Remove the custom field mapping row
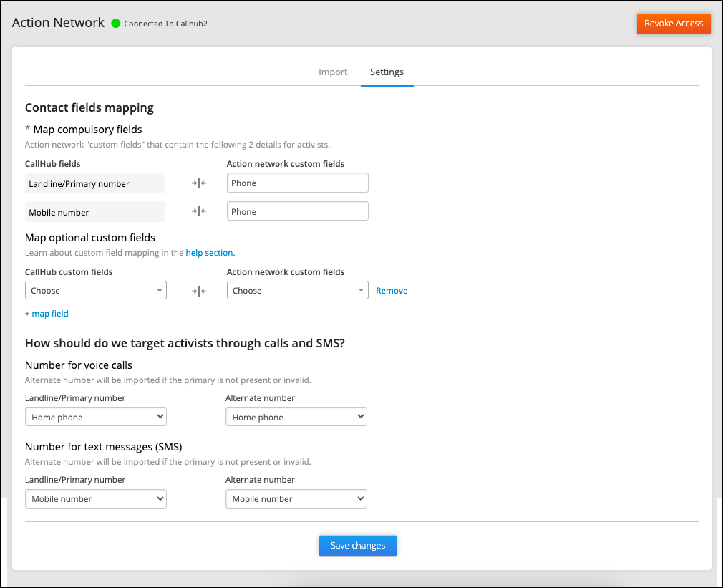Viewport: 723px width, 588px height. tap(392, 291)
